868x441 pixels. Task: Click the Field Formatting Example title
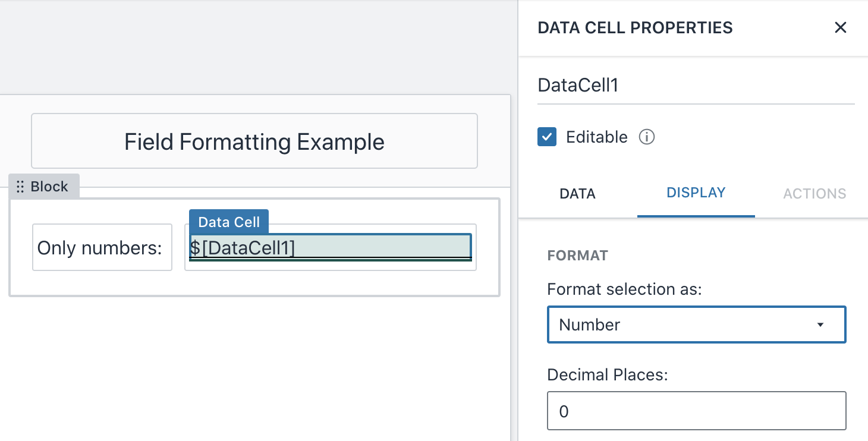[254, 141]
